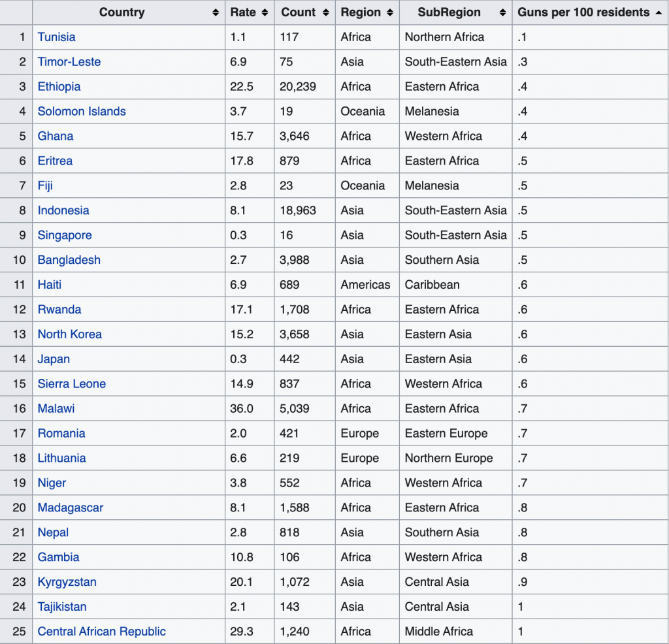Viewport: 669px width, 644px height.
Task: Follow the Singapore link
Action: tap(65, 235)
